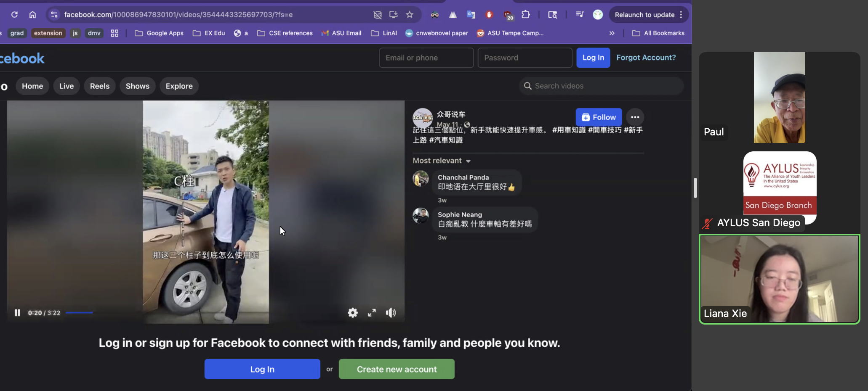Open the Extensions puzzle icon
The width and height of the screenshot is (868, 391).
(525, 15)
